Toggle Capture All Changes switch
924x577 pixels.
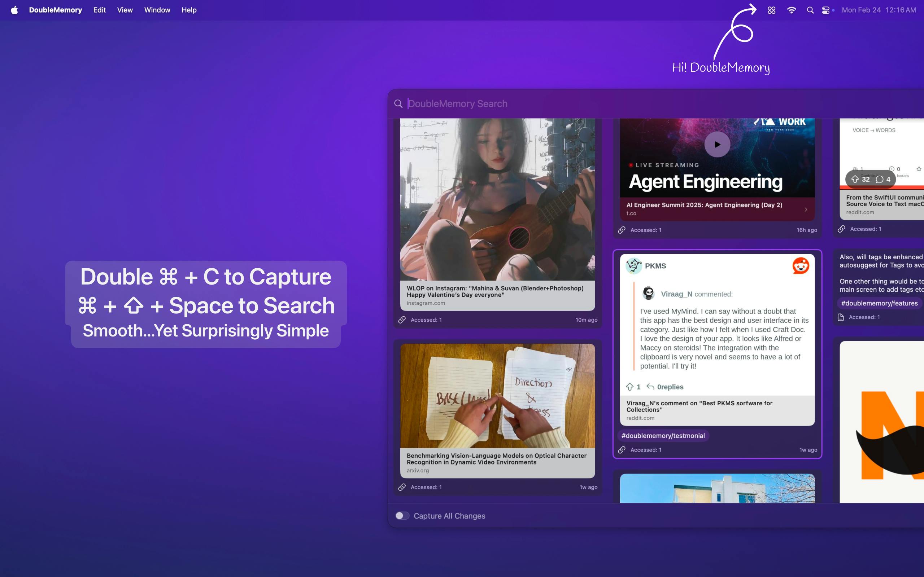(402, 516)
